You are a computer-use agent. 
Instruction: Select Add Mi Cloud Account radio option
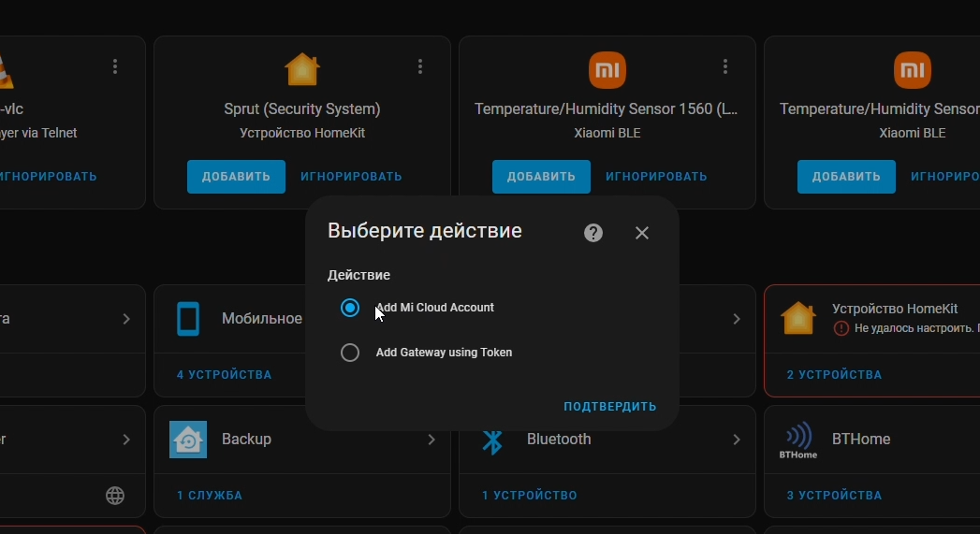(x=350, y=308)
